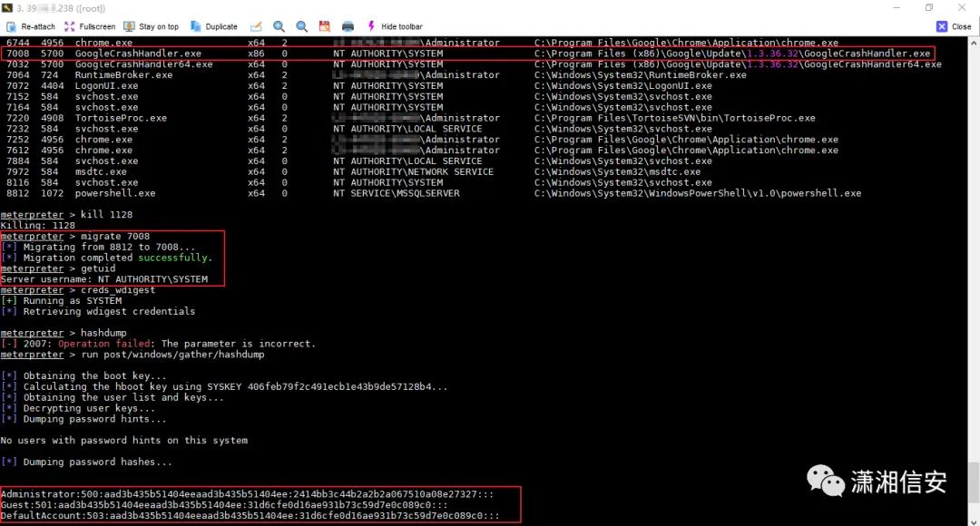Click 'Retrieving wdigest credentials' line
This screenshot has height=526, width=980.
pos(98,311)
